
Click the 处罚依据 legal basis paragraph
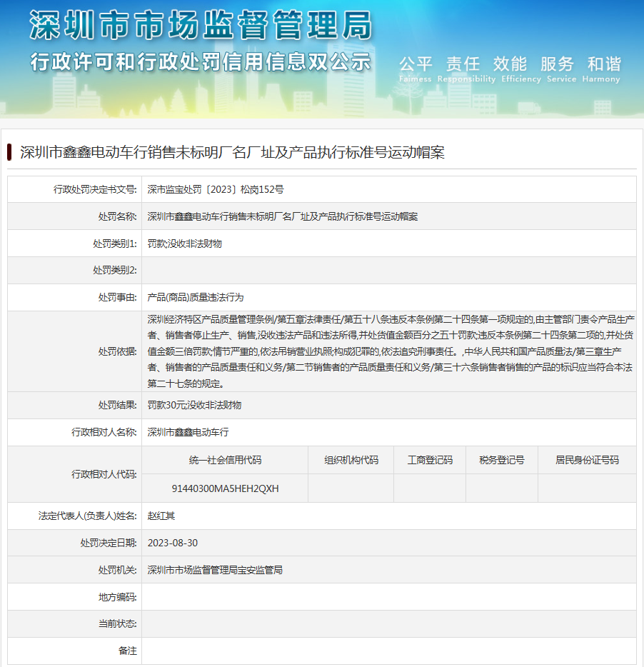tap(391, 351)
